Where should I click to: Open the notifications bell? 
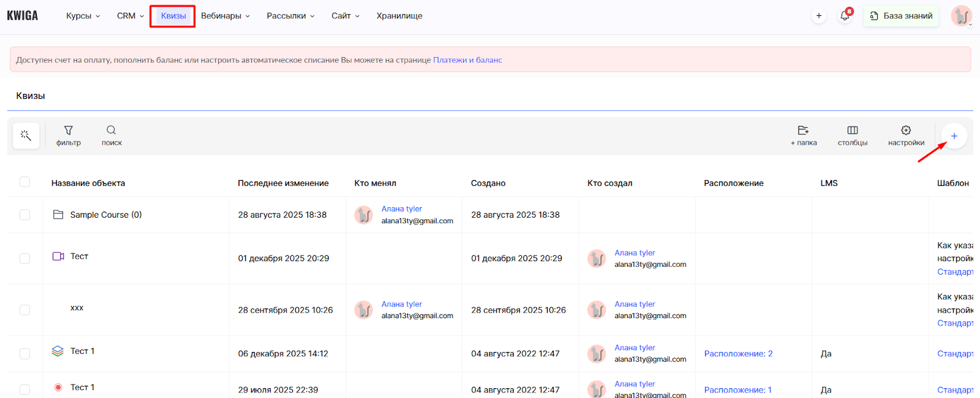click(845, 16)
